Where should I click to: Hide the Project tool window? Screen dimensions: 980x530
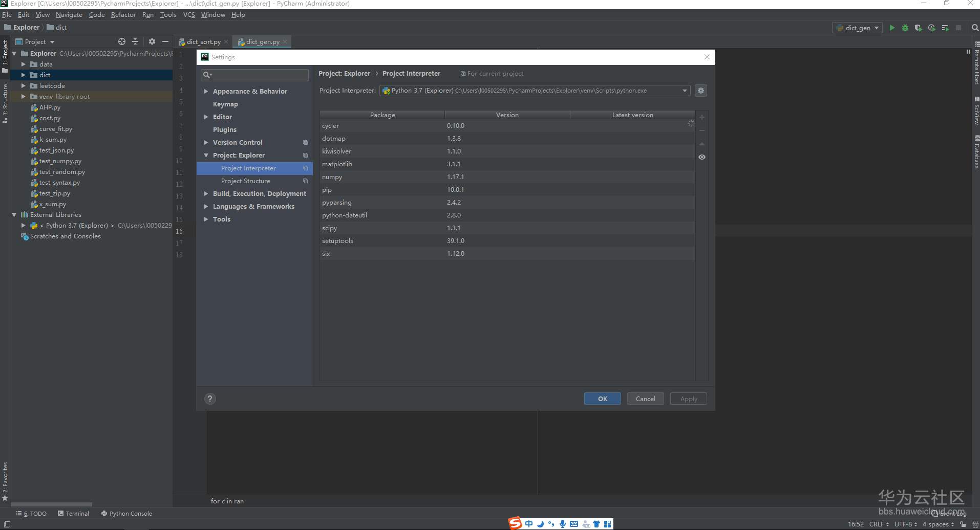click(165, 41)
